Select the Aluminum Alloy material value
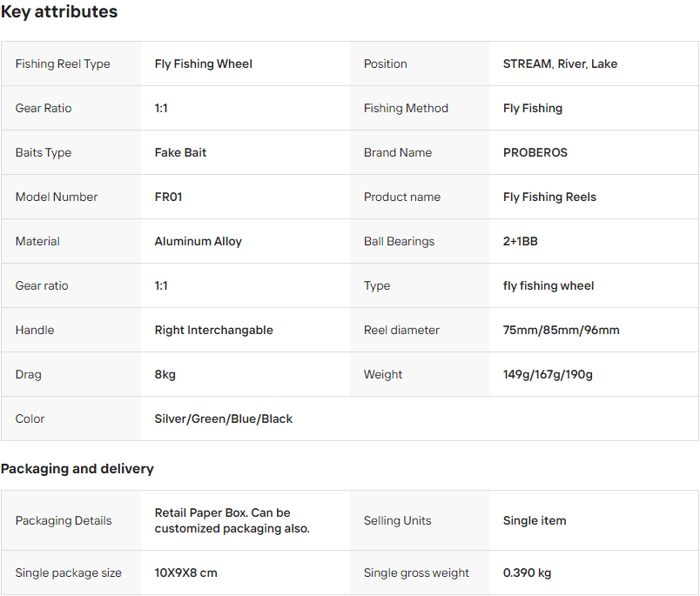This screenshot has width=700, height=596. tap(198, 241)
